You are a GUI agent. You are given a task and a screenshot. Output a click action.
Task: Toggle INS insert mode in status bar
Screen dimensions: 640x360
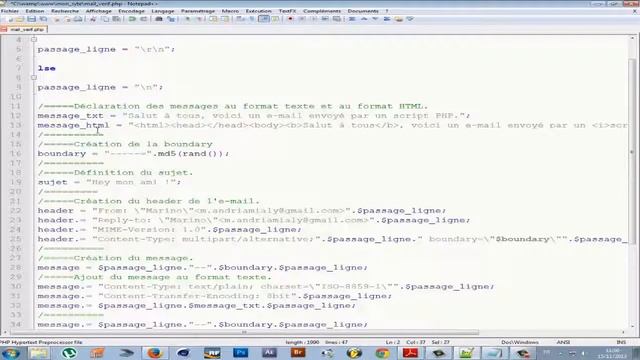tap(621, 342)
